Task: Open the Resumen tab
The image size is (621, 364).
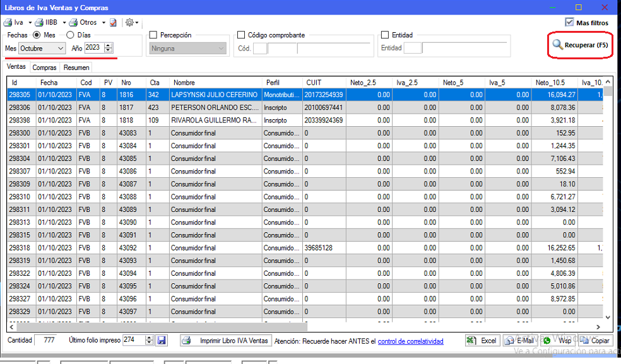Action: click(x=76, y=68)
